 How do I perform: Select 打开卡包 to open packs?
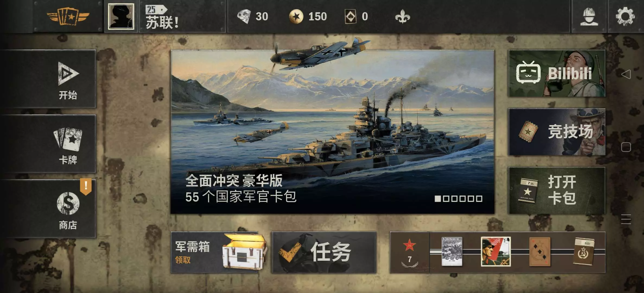pos(557,190)
